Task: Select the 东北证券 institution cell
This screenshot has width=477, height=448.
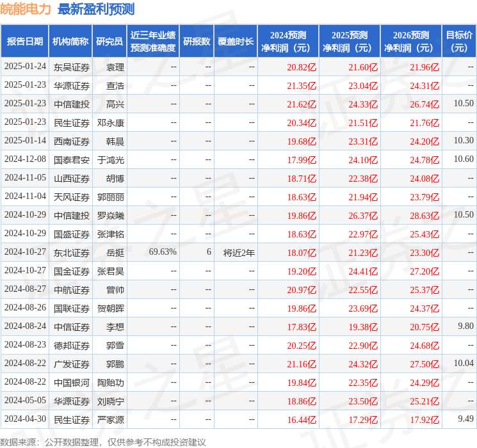Action: [72, 253]
